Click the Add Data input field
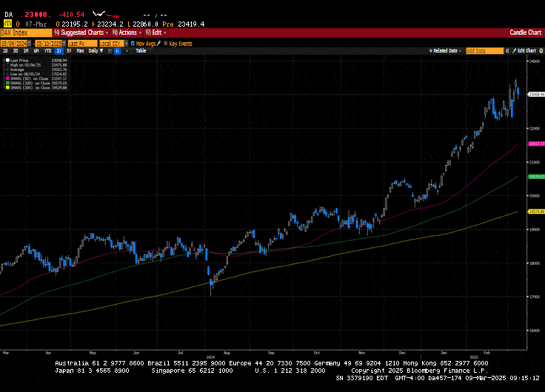 click(x=484, y=51)
